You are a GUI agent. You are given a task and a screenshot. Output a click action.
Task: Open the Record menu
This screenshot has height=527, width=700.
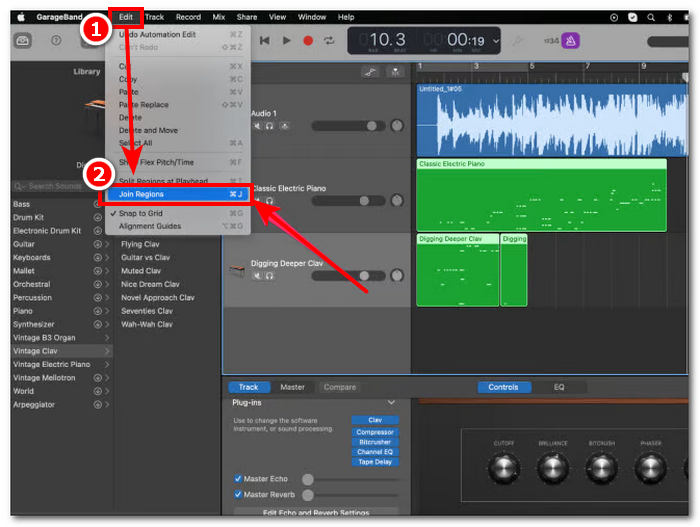click(188, 17)
